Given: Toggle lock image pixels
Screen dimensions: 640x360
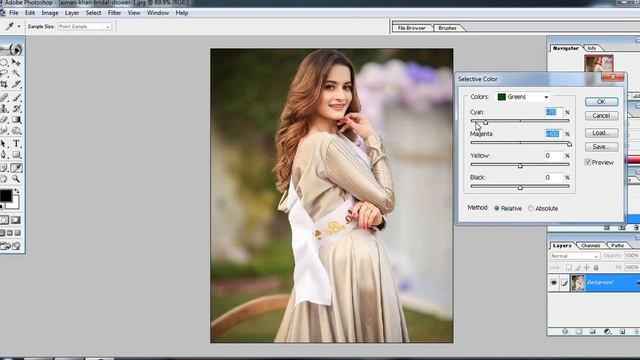Looking at the screenshot, I should (x=578, y=267).
